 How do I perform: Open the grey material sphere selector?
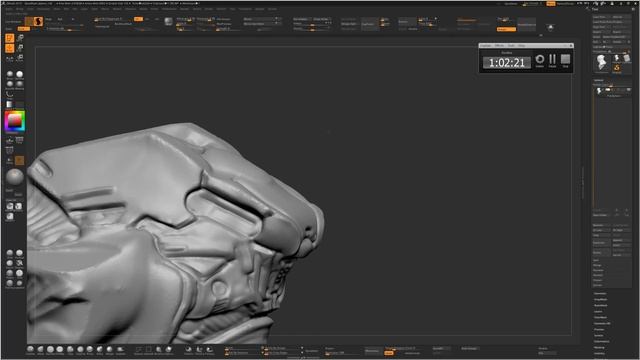click(15, 178)
